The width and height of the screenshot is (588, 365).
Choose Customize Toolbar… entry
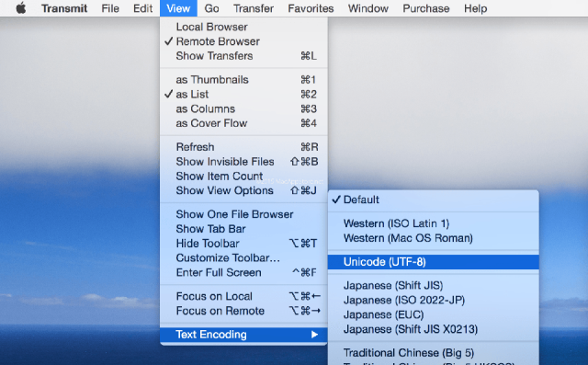point(243,257)
